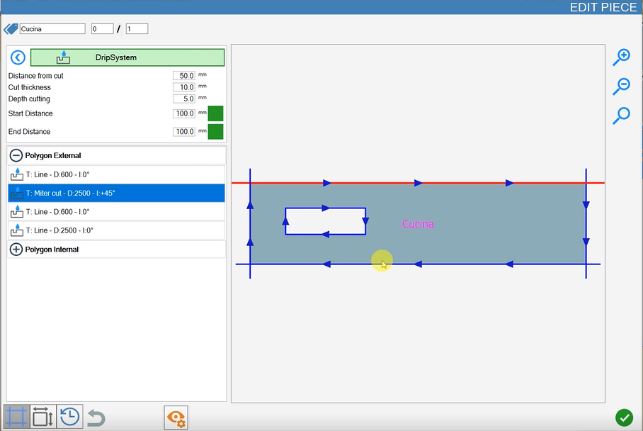Click the DripSystem header button
This screenshot has height=431, width=643.
pos(127,57)
